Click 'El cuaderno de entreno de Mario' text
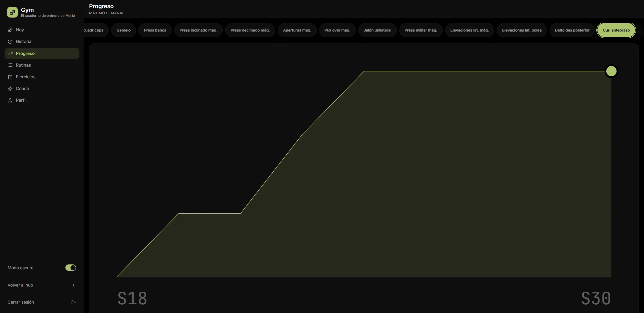Screen dimensions: 644x313 tap(48, 16)
